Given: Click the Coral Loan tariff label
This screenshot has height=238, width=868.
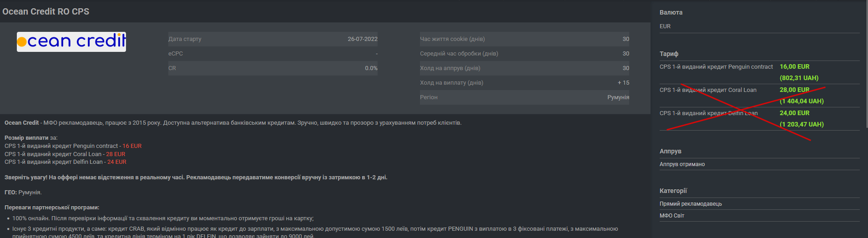Looking at the screenshot, I should pyautogui.click(x=708, y=90).
